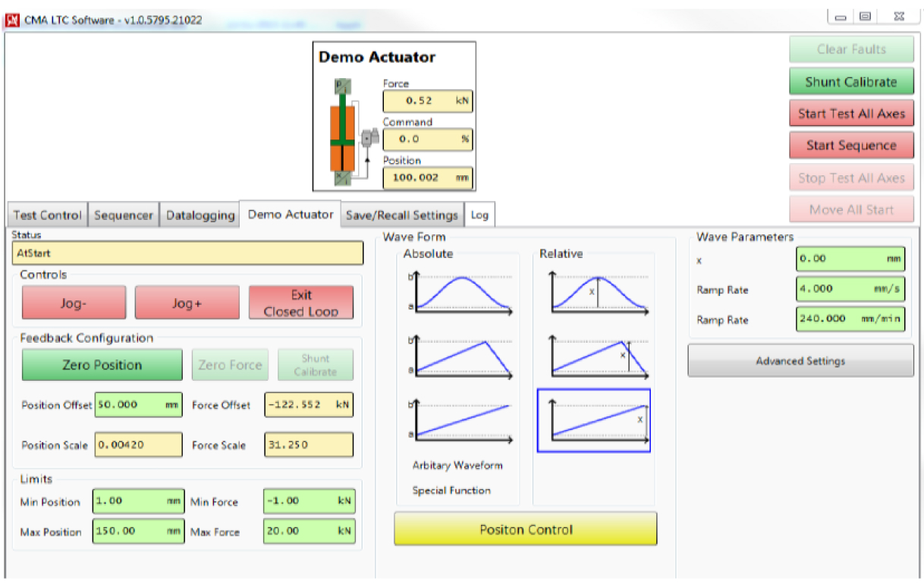This screenshot has height=584, width=924.
Task: Select the relative triangle waveform icon
Action: (593, 356)
